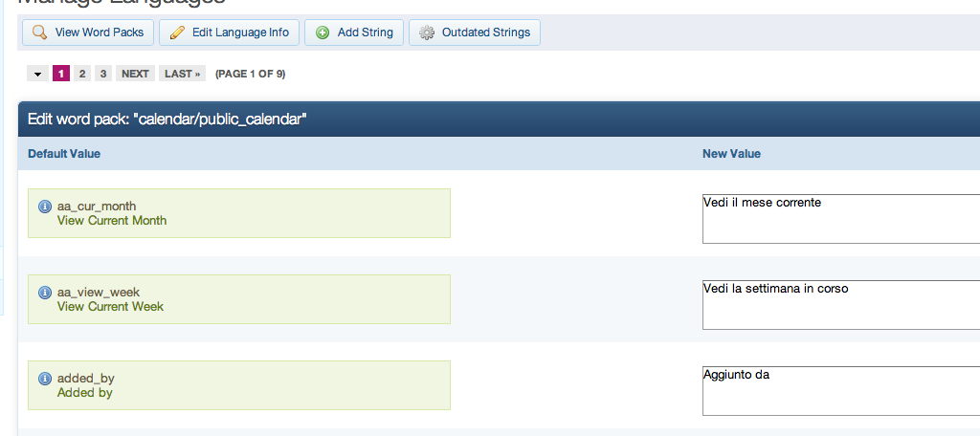
Task: Click info icon beside aa_cur_month
Action: 44,207
